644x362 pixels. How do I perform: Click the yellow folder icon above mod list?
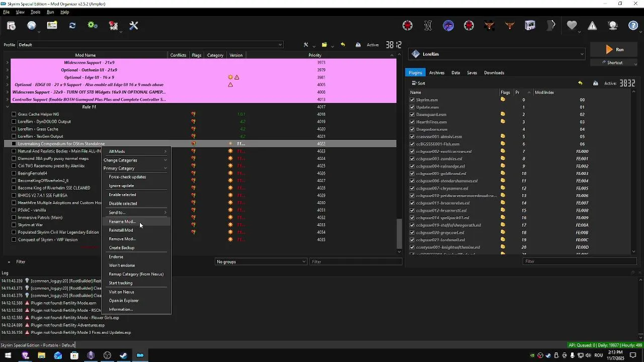pos(325,45)
